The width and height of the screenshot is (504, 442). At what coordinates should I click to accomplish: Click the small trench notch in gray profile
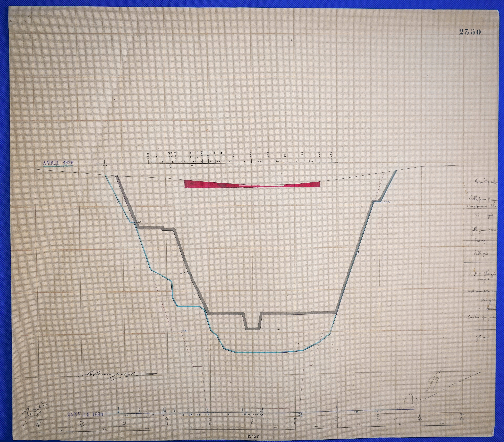(253, 322)
